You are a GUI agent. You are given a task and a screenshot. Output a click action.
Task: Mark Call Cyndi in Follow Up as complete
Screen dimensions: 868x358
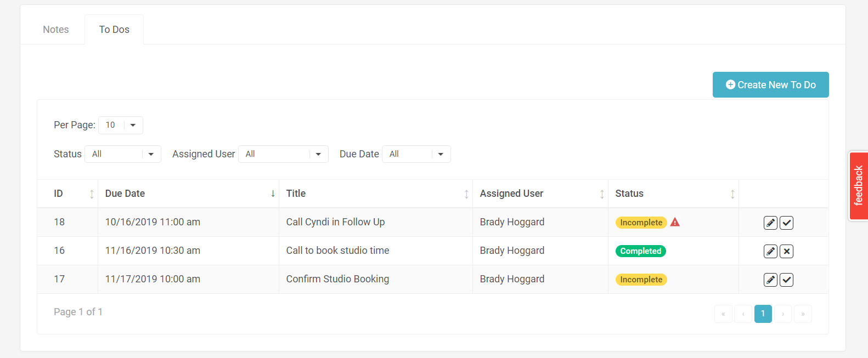coord(786,223)
